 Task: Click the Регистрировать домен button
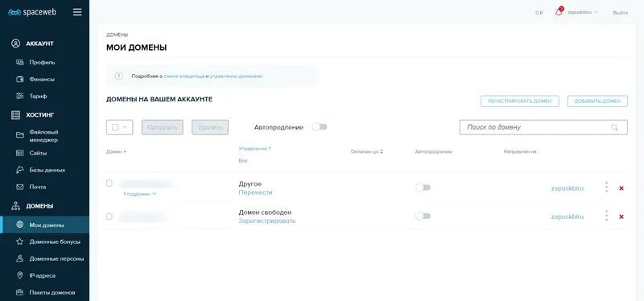[x=519, y=101]
